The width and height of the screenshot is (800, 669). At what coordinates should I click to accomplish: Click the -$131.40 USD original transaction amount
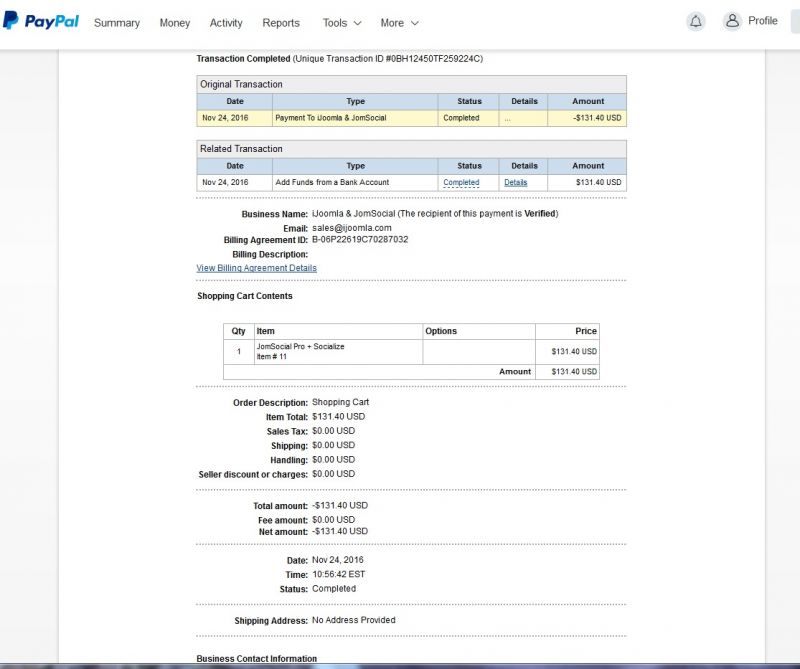(x=597, y=118)
